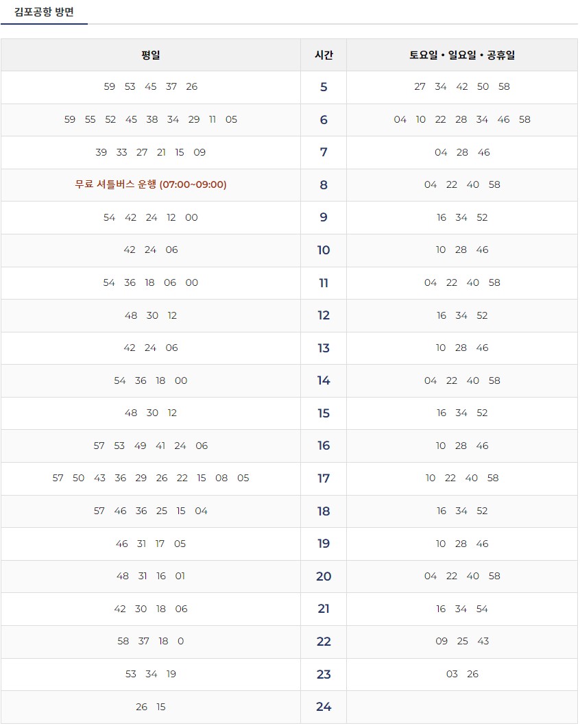This screenshot has width=580, height=728.
Task: Select hour 24 in the 시간 column
Action: 323,707
